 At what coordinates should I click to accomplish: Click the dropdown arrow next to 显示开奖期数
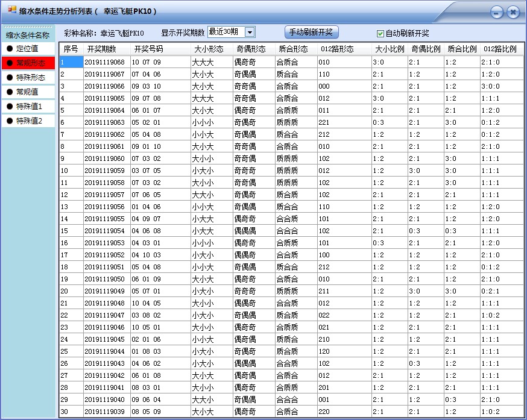251,32
